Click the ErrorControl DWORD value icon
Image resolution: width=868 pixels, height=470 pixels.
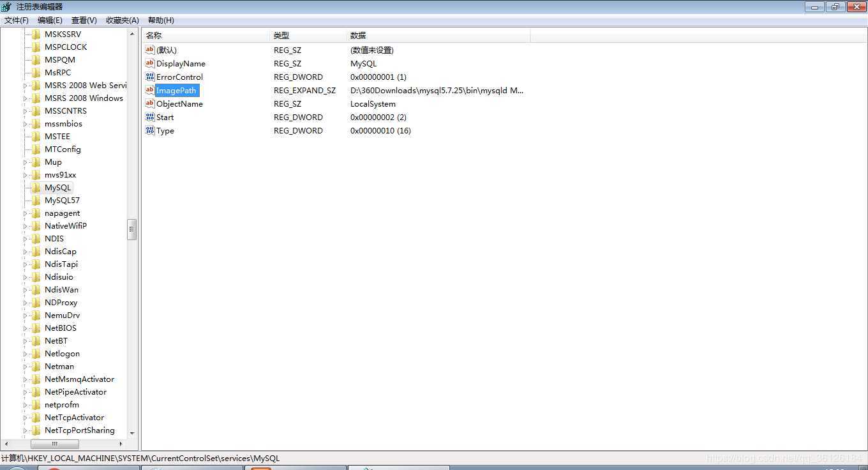pos(150,77)
